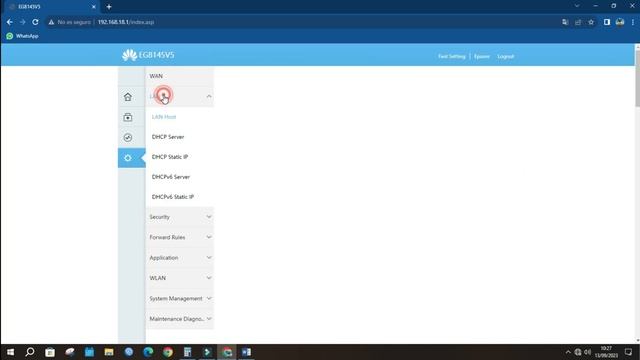Open the browser tab search dropdown
Screen dimensions: 640x360
coord(577,6)
